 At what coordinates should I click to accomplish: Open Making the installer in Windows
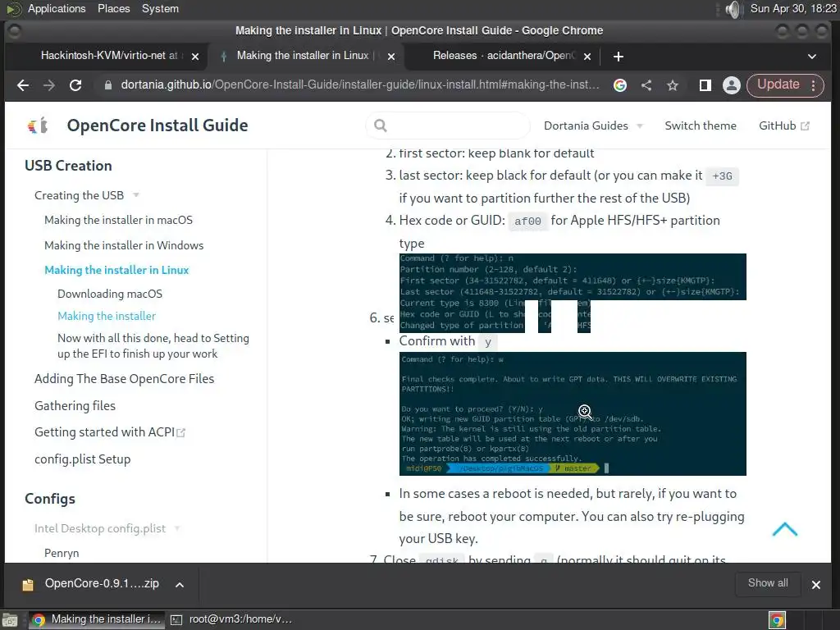point(124,245)
